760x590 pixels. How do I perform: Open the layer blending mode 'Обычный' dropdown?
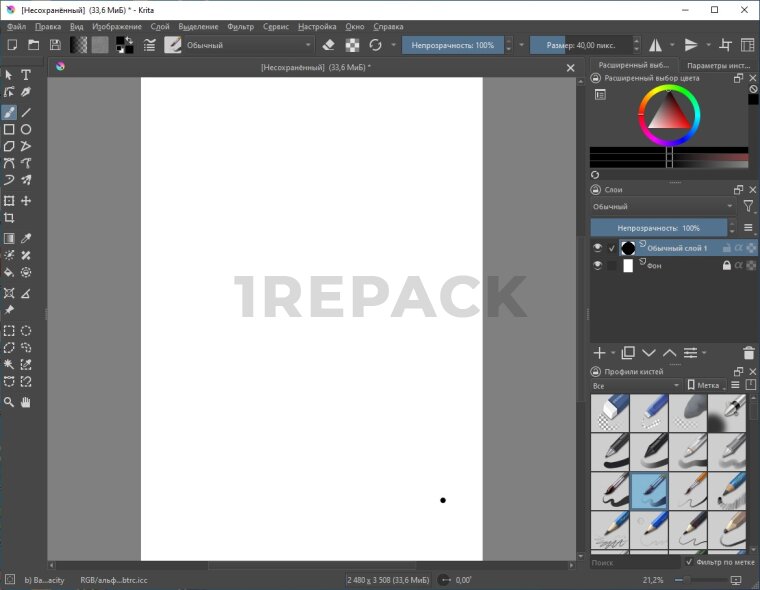point(662,206)
